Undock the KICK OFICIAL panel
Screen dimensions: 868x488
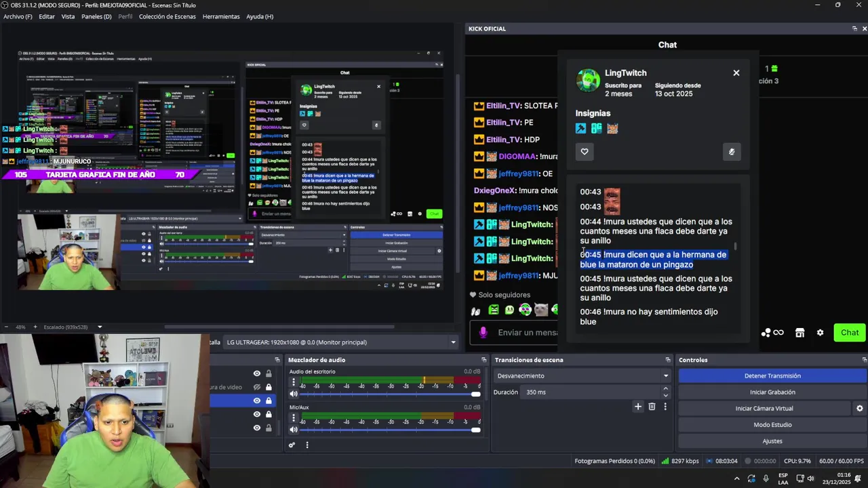854,28
